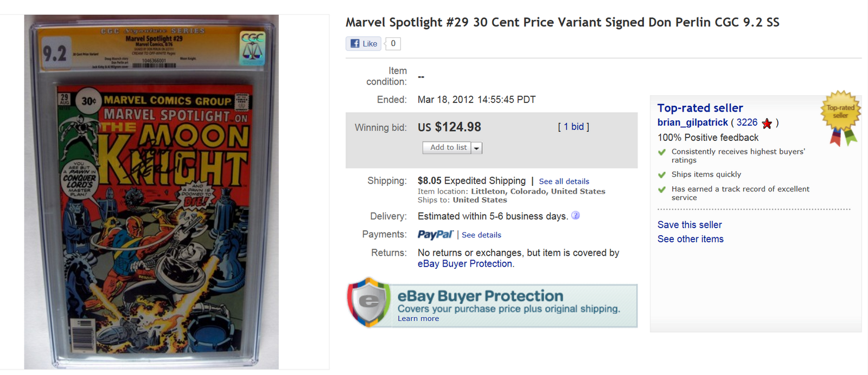Open See details for payments

coord(481,235)
